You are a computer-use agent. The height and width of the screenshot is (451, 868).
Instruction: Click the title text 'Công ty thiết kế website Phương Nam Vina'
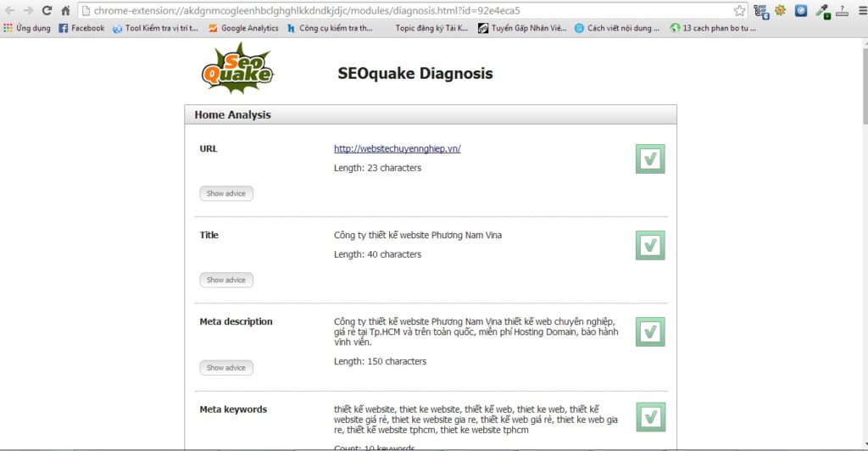click(418, 235)
